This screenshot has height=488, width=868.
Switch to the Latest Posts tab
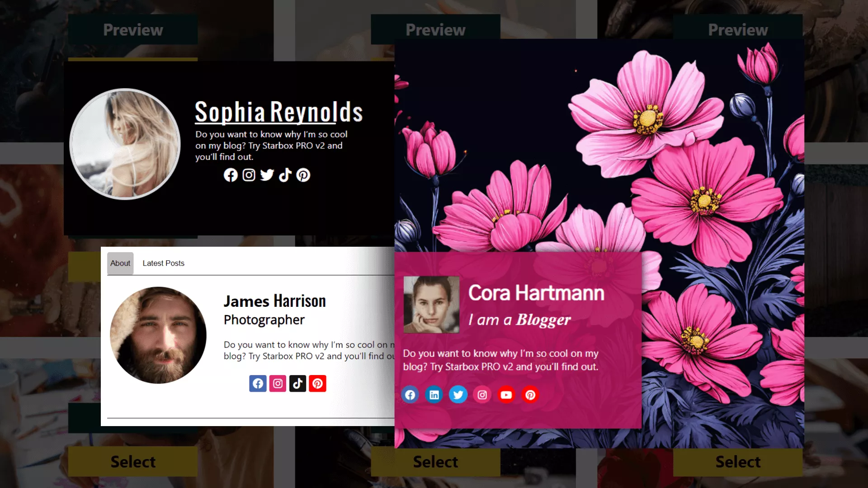click(x=163, y=263)
